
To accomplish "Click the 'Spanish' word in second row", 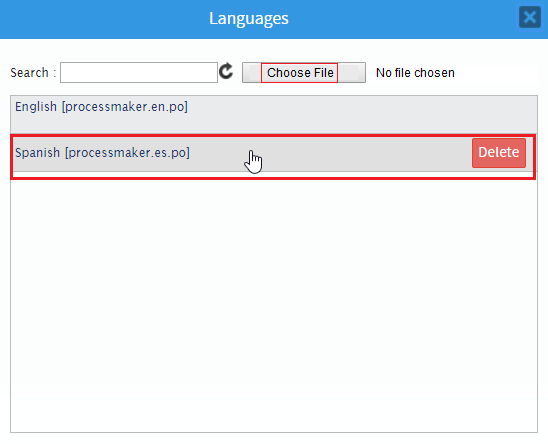I will tap(37, 153).
